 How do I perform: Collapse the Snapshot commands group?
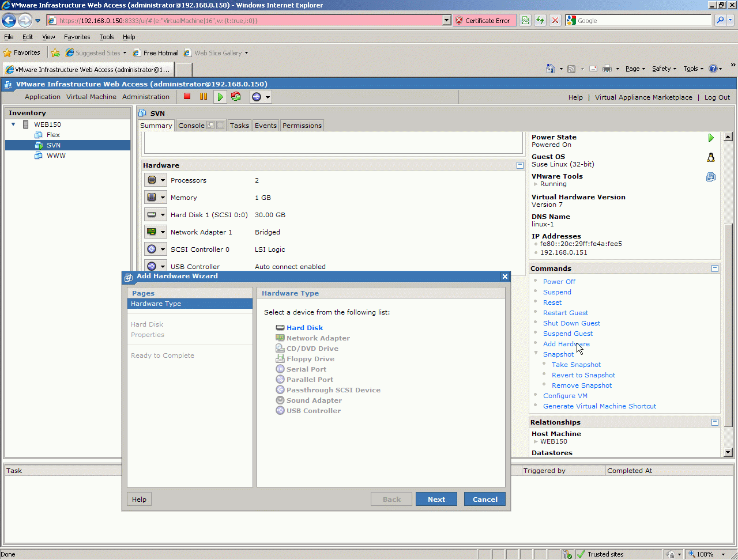point(536,354)
